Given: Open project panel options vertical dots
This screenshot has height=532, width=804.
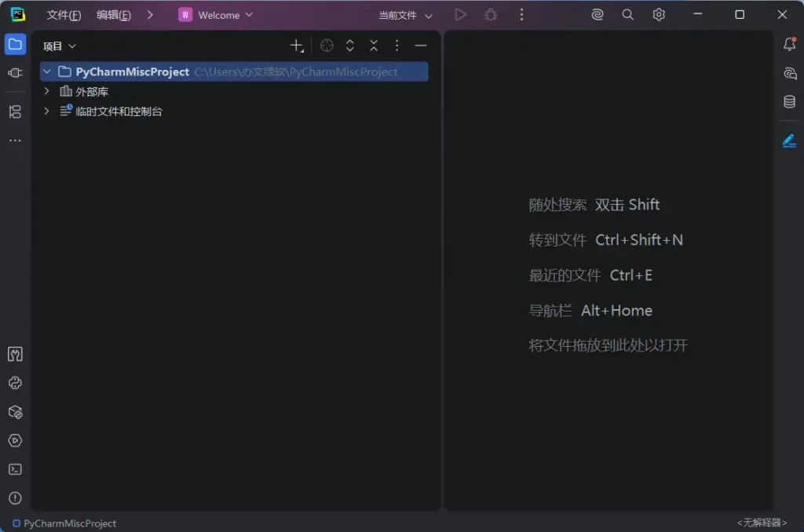Looking at the screenshot, I should point(397,46).
